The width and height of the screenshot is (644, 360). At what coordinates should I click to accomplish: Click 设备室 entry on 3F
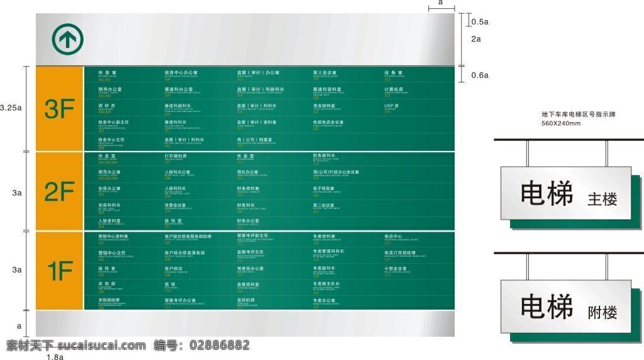pyautogui.click(x=393, y=72)
